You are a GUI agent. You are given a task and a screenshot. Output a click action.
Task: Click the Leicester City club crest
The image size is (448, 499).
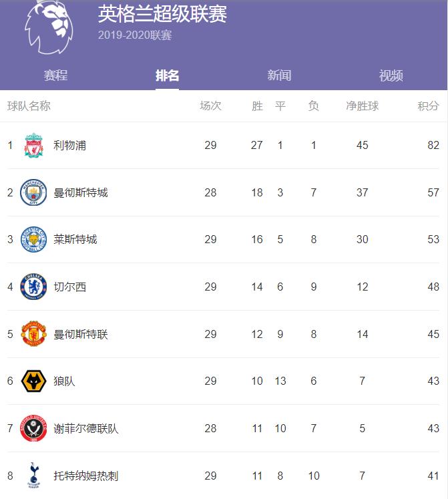pyautogui.click(x=33, y=239)
